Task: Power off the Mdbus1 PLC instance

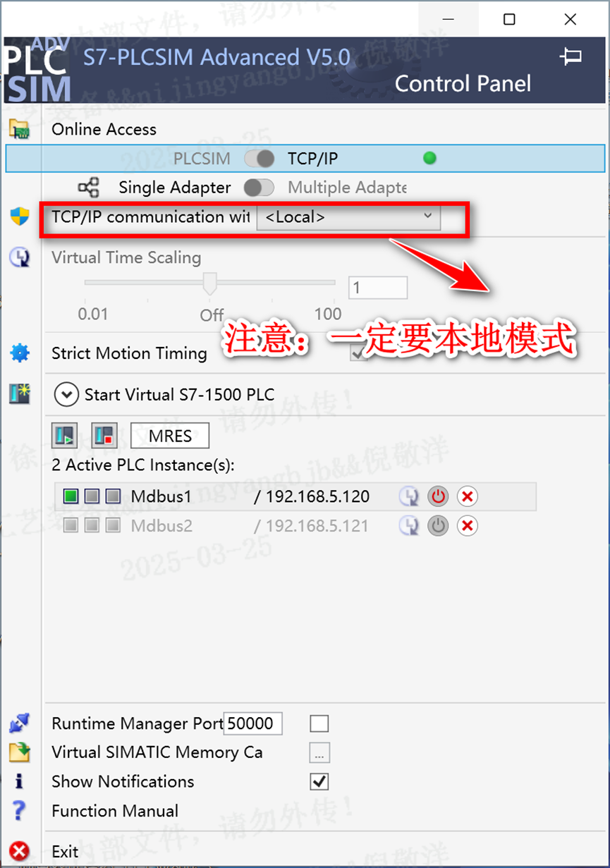Action: click(439, 496)
